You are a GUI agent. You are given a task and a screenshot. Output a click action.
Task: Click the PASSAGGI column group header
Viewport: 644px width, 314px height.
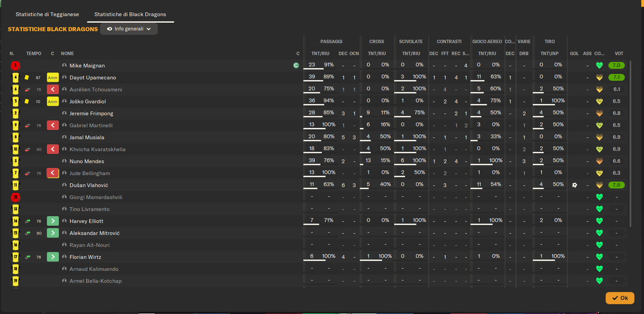pos(332,42)
